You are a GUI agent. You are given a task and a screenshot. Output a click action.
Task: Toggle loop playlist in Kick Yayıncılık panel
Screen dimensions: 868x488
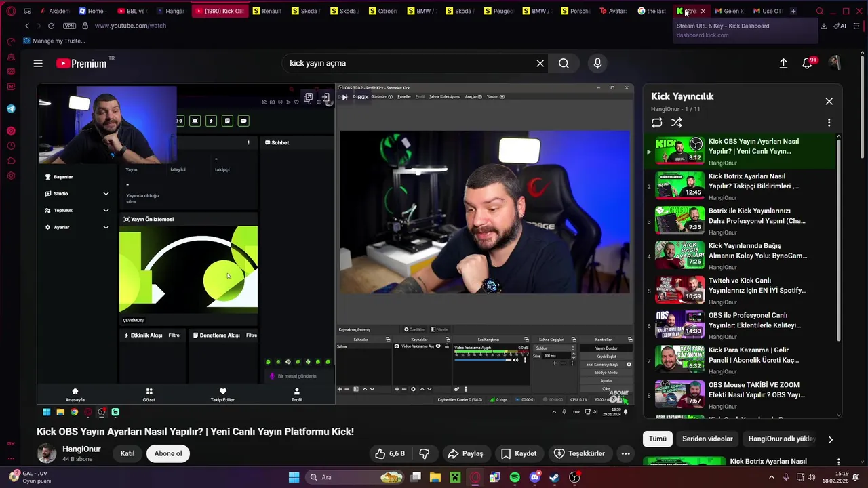(656, 123)
